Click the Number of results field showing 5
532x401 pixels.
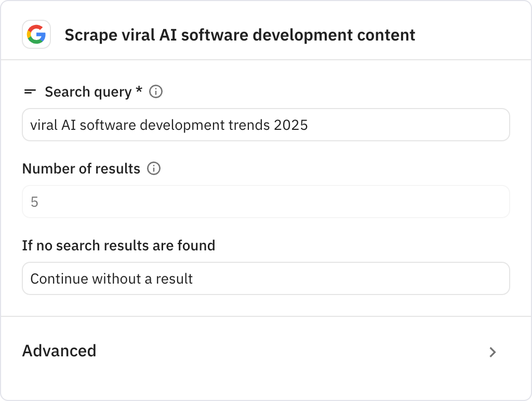tap(266, 202)
